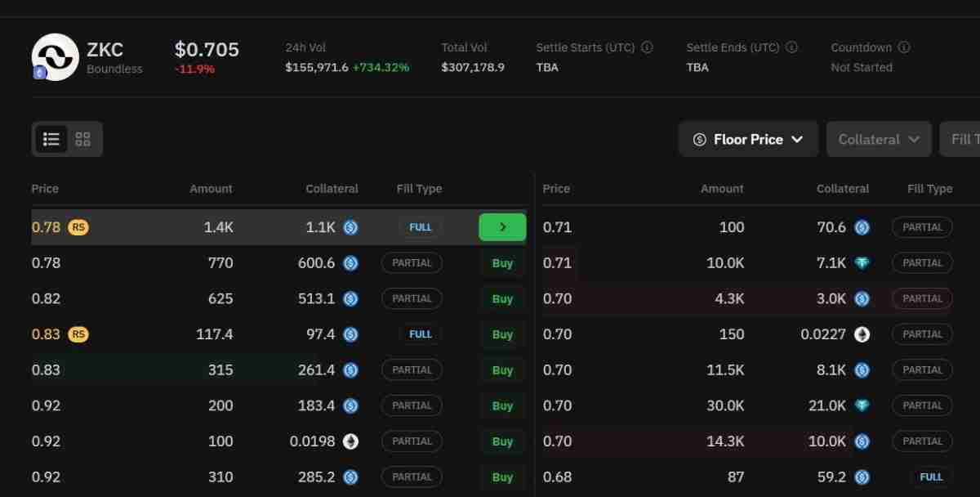Click the green arrow on the highlighted 0.78 order

coord(501,227)
